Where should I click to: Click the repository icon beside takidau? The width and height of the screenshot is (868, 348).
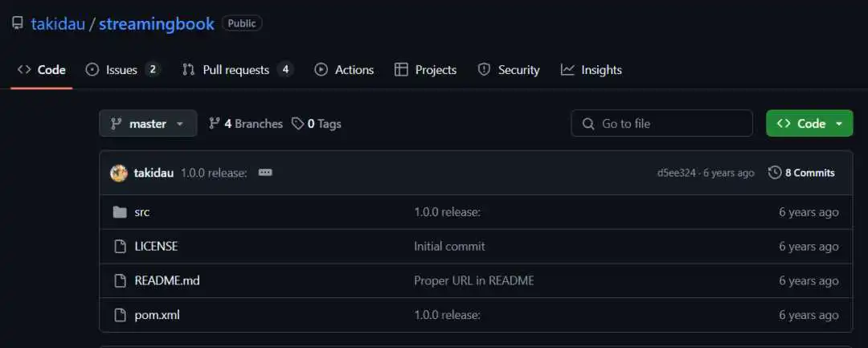point(18,23)
